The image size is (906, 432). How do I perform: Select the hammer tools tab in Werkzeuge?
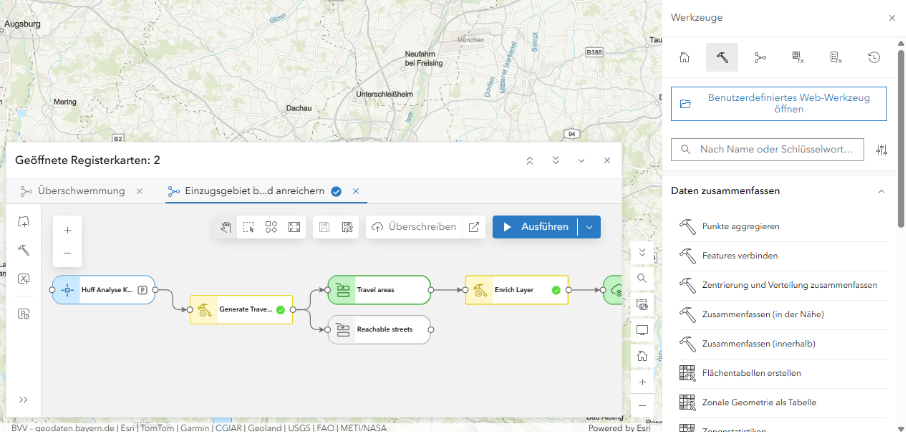tap(722, 57)
